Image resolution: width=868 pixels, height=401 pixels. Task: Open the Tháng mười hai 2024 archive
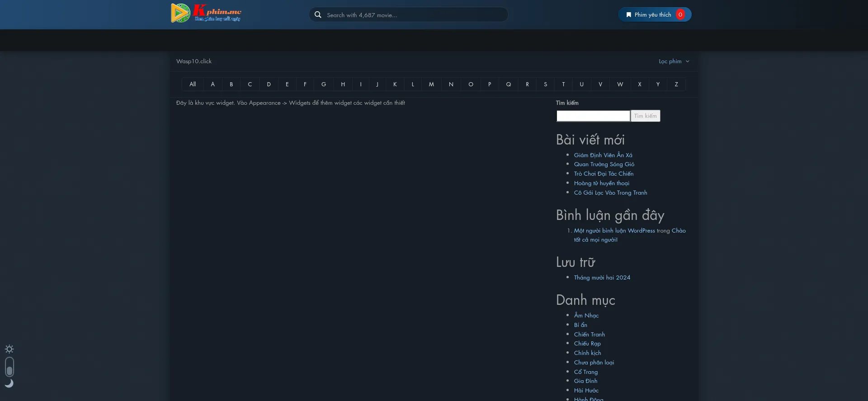pos(602,278)
